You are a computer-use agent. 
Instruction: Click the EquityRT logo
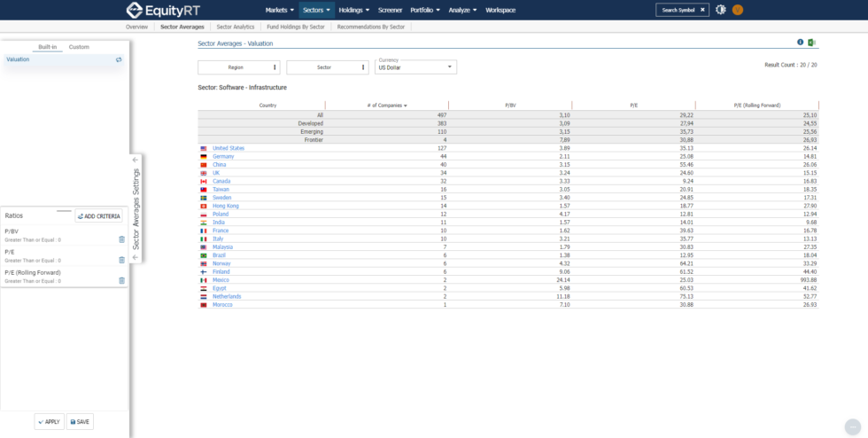(x=161, y=10)
